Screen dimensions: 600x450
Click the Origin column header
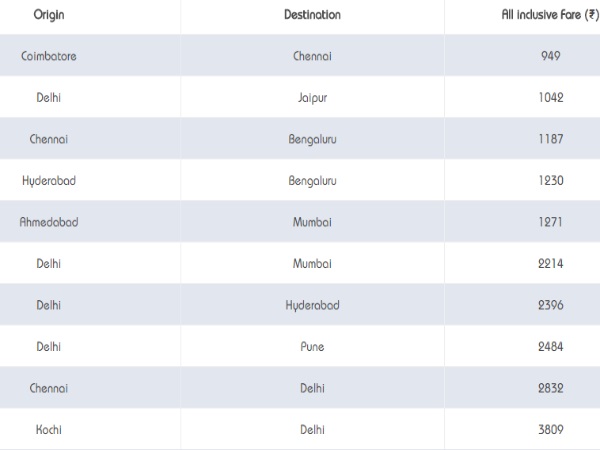[x=48, y=15]
